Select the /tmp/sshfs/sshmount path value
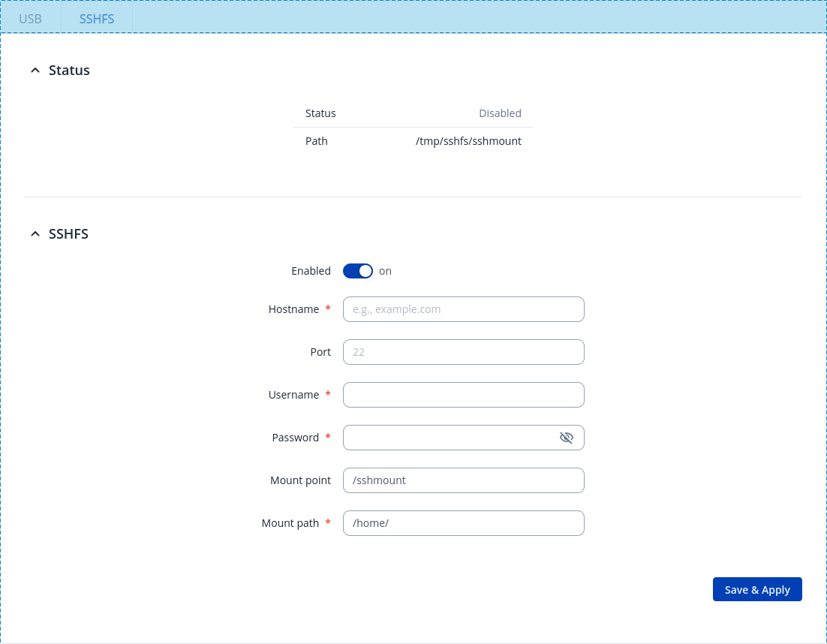Viewport: 827px width, 644px height. tap(468, 141)
